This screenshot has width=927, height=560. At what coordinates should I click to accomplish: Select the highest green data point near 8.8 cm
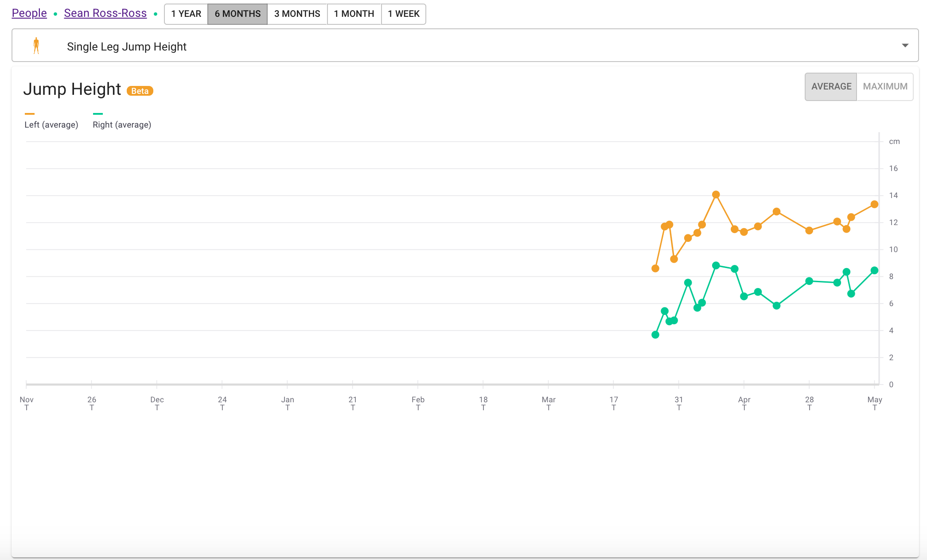pos(716,265)
